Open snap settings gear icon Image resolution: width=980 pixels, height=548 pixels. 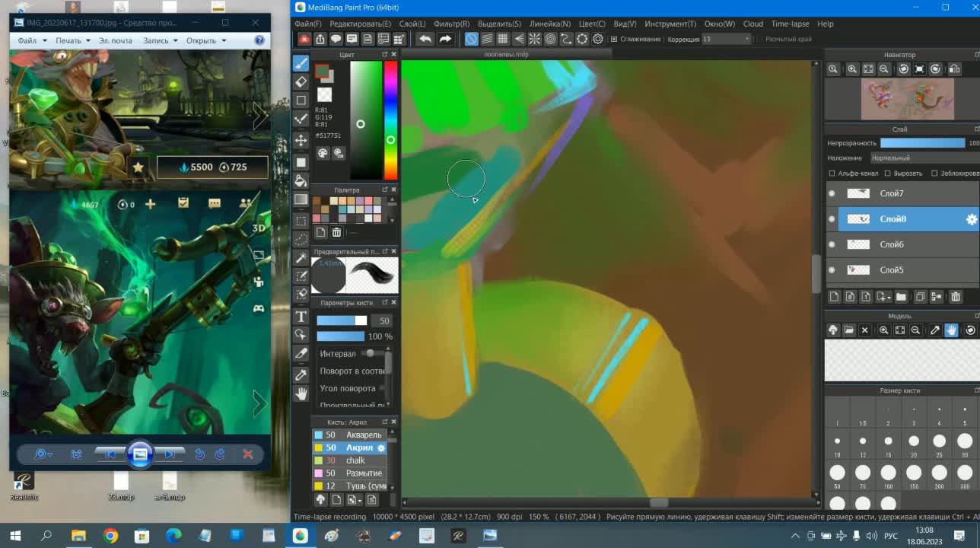point(598,39)
